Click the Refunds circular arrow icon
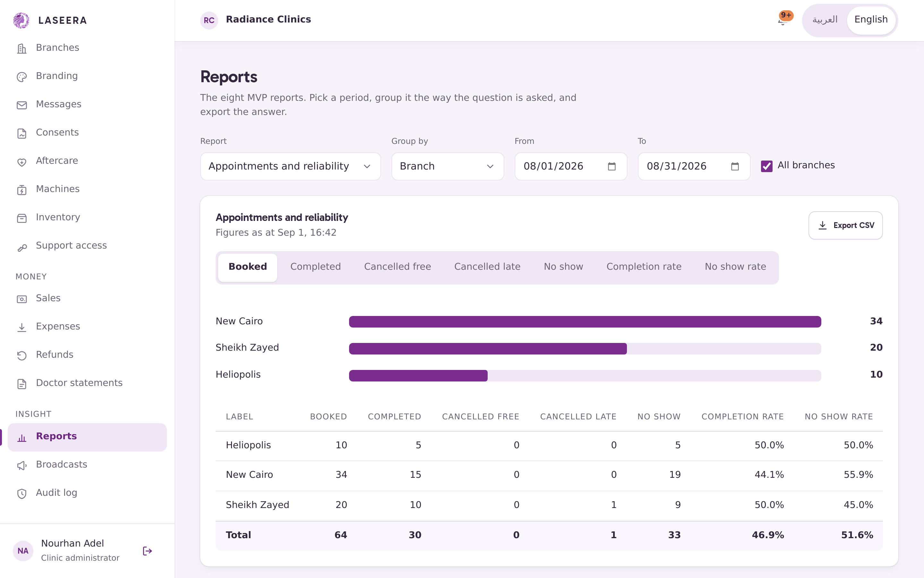924x578 pixels. (22, 356)
